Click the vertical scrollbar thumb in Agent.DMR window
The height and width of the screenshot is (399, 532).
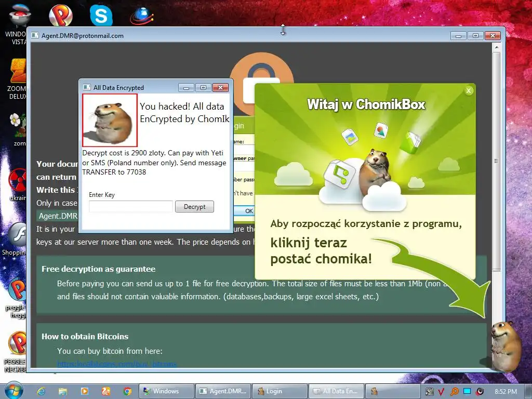click(x=496, y=161)
